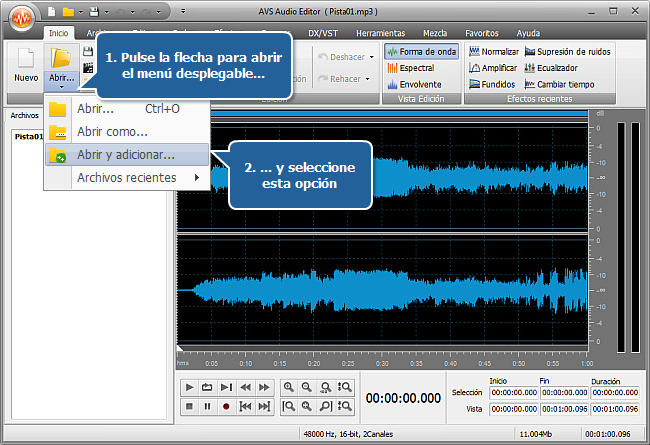Click the zoom full horizontal view icon
The width and height of the screenshot is (650, 445).
pos(326,387)
